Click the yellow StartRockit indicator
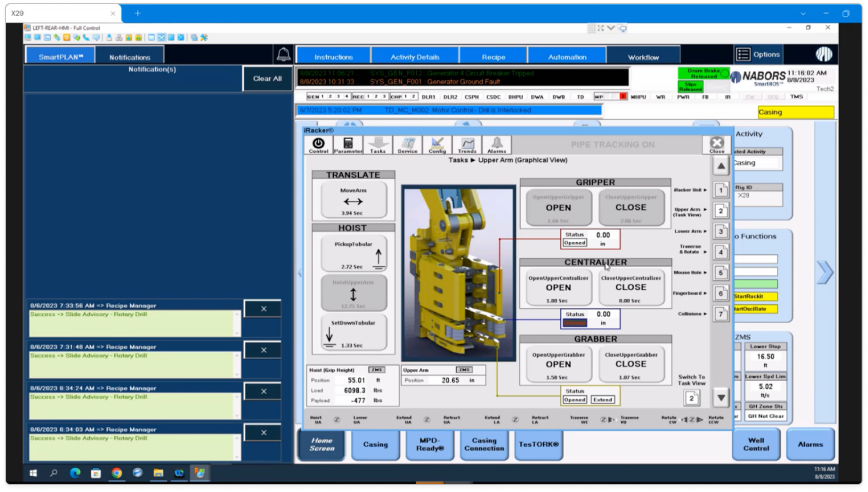The image size is (868, 492). [x=756, y=297]
